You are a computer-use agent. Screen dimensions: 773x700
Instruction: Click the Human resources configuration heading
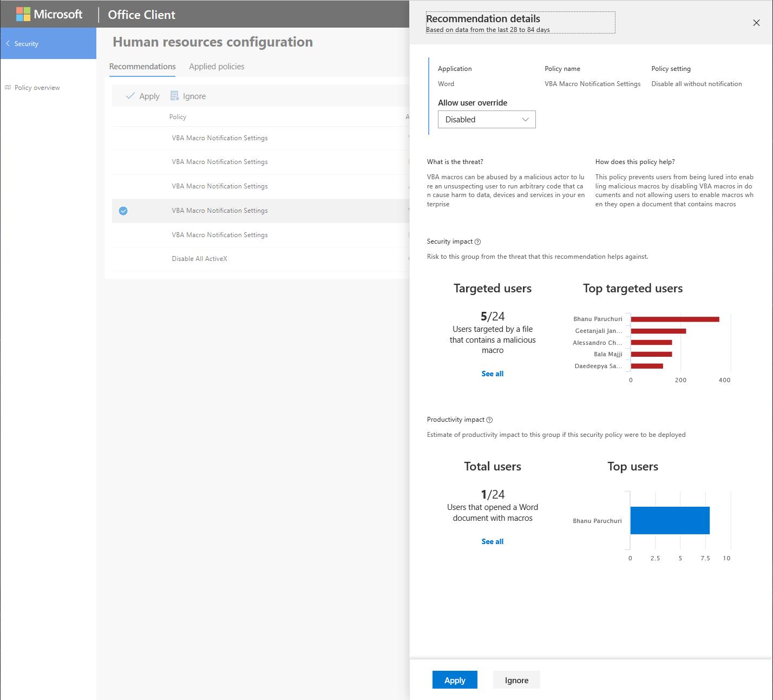pos(213,42)
